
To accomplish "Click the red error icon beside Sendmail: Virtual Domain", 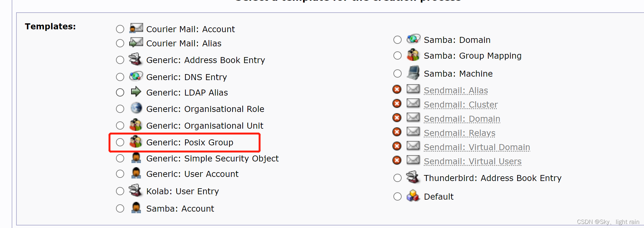I will 397,146.
